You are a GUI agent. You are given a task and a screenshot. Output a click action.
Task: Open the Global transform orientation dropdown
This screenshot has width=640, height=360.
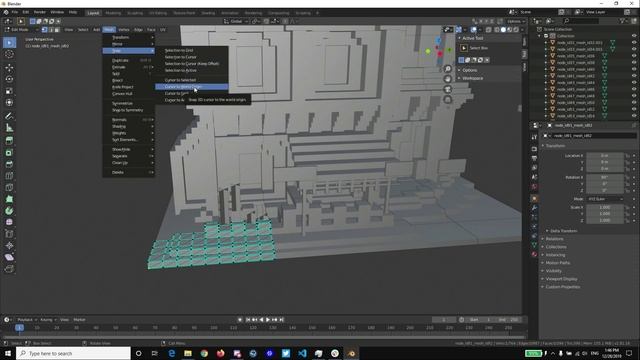coord(236,21)
